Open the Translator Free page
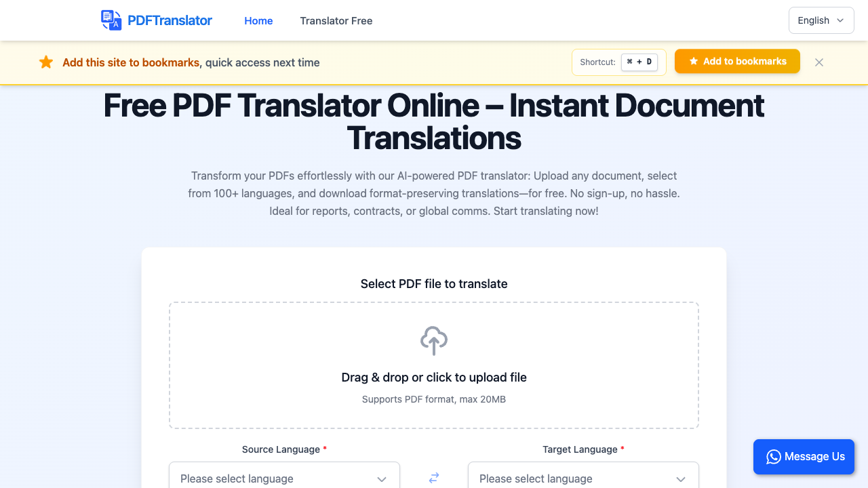This screenshot has height=488, width=868. click(336, 21)
